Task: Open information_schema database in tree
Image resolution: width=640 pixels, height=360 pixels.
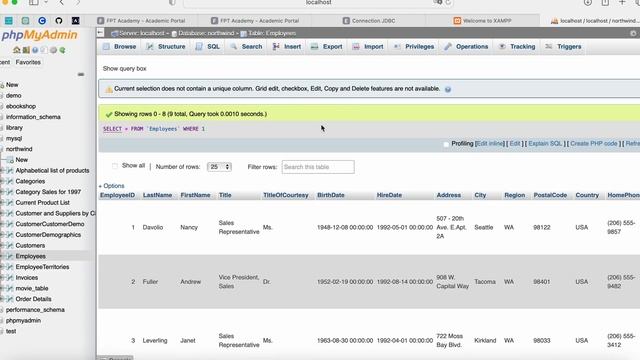Action: (x=33, y=117)
